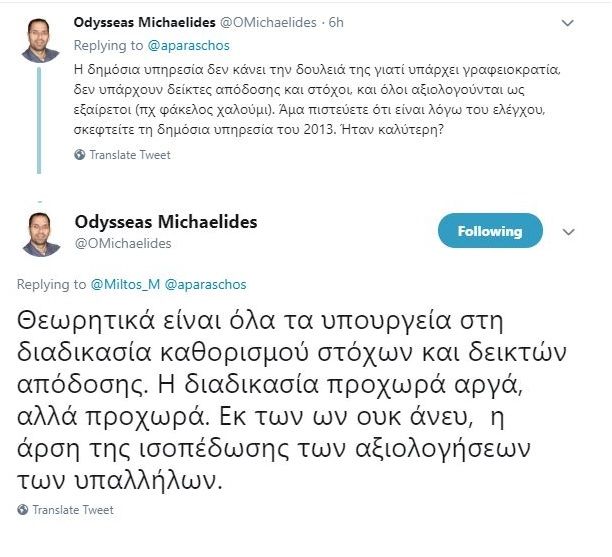Open profile avatar of first reply tweet

[40, 40]
